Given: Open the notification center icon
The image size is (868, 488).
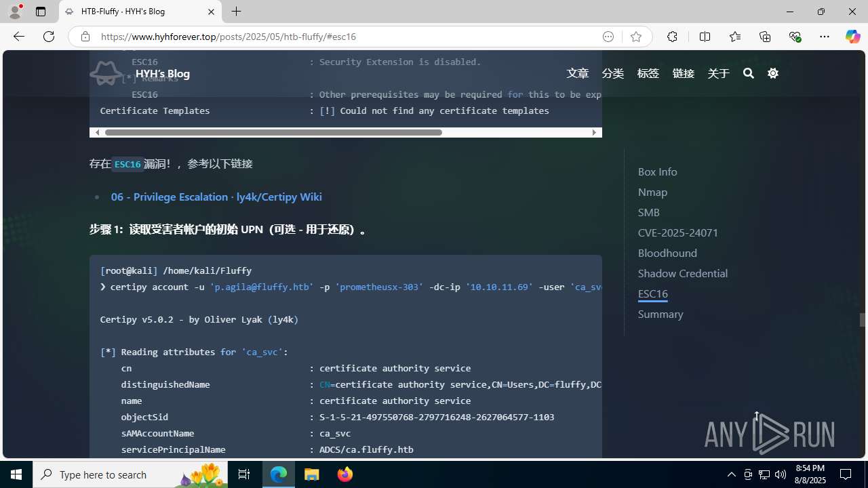Looking at the screenshot, I should click(x=846, y=474).
